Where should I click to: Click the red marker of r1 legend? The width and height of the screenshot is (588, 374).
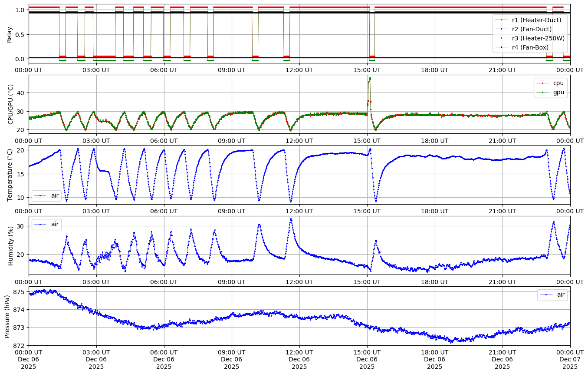[x=502, y=20]
